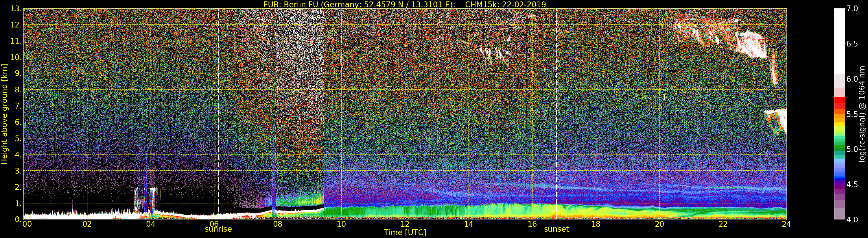Click the '00' time tick label

(x=27, y=224)
